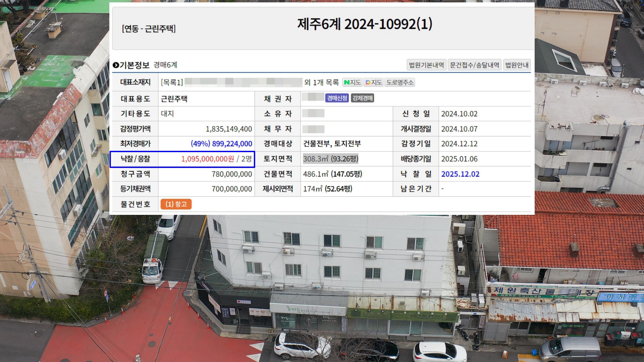Screen dimensions: 644x362
Task: Click the [연동 - 근린주택] label
Action: tap(149, 29)
